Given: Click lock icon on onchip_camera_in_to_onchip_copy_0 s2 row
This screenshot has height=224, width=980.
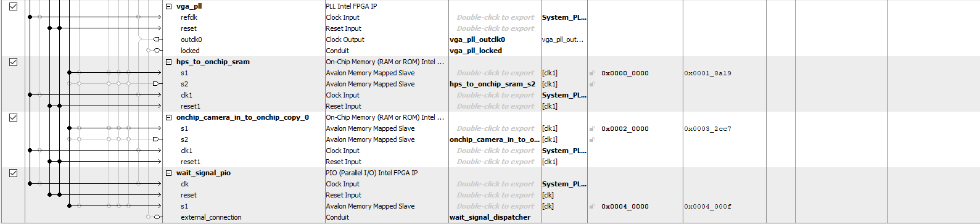Looking at the screenshot, I should [x=592, y=139].
